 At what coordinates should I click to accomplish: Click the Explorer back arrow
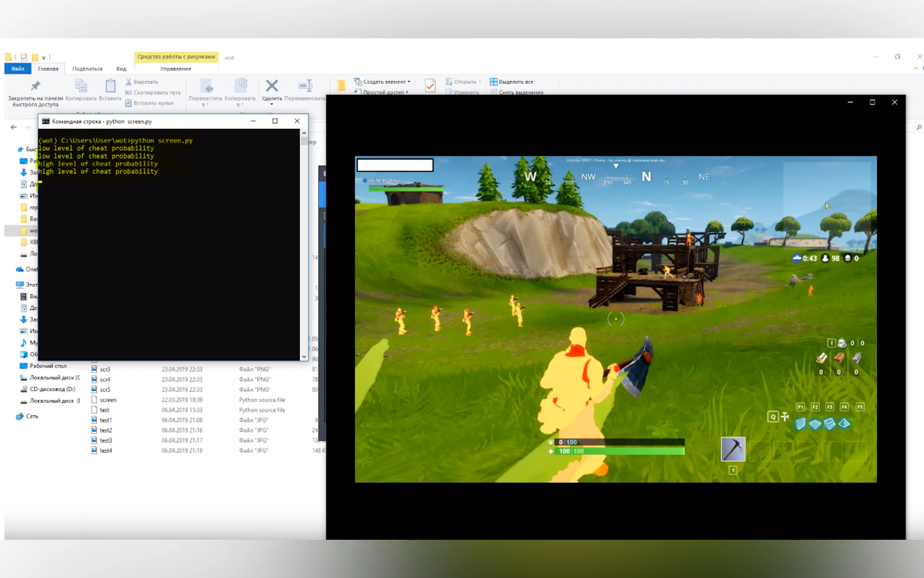14,127
